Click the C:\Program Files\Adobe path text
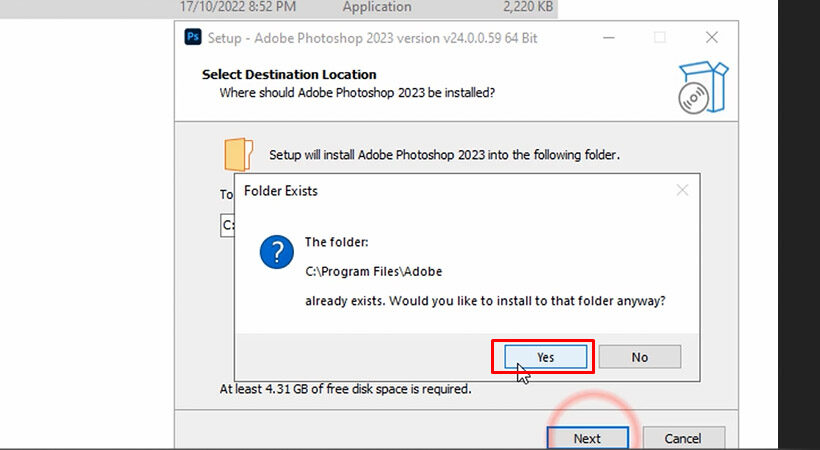 pyautogui.click(x=373, y=271)
